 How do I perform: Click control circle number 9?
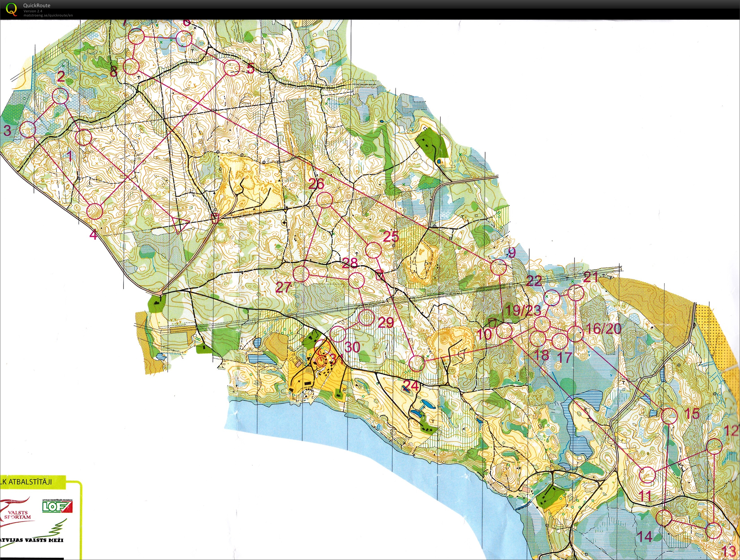[x=498, y=267]
